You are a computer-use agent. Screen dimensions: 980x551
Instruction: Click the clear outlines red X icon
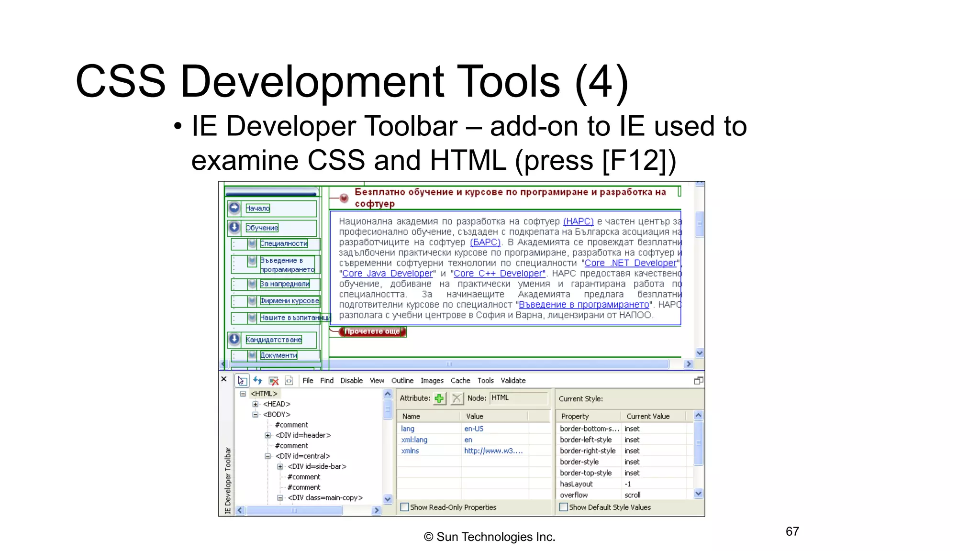point(274,381)
